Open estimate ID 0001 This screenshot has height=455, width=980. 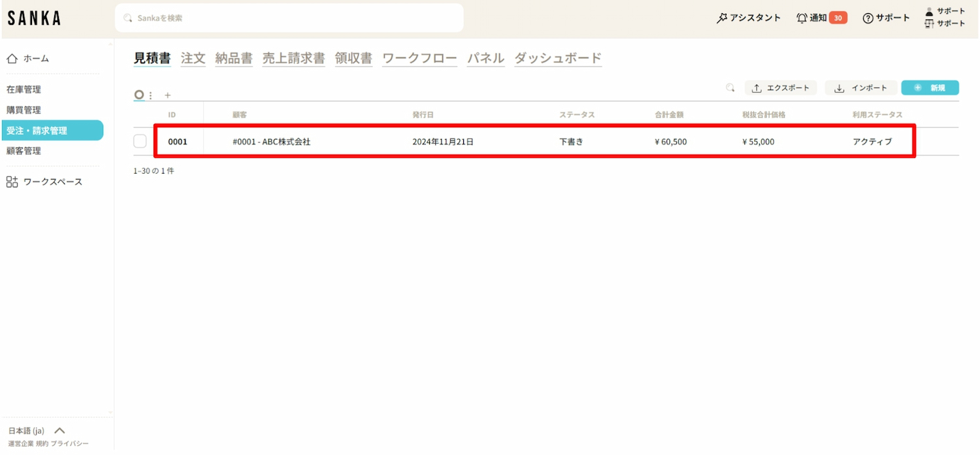pyautogui.click(x=178, y=142)
